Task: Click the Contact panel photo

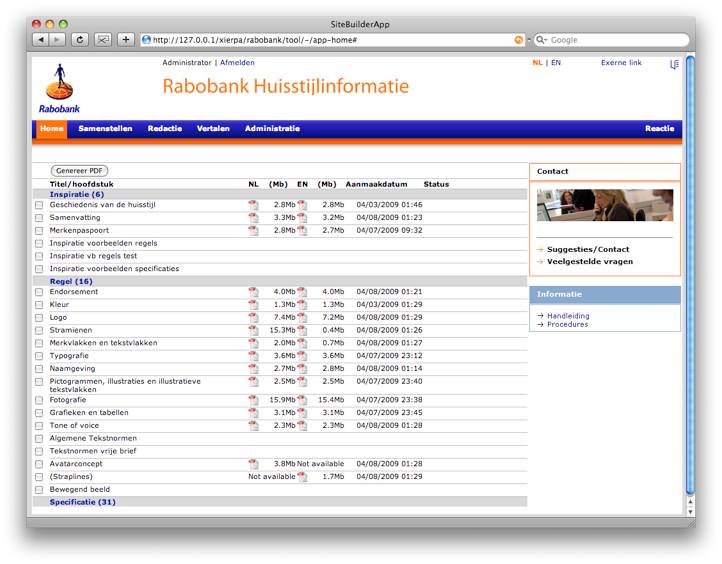Action: tap(605, 205)
